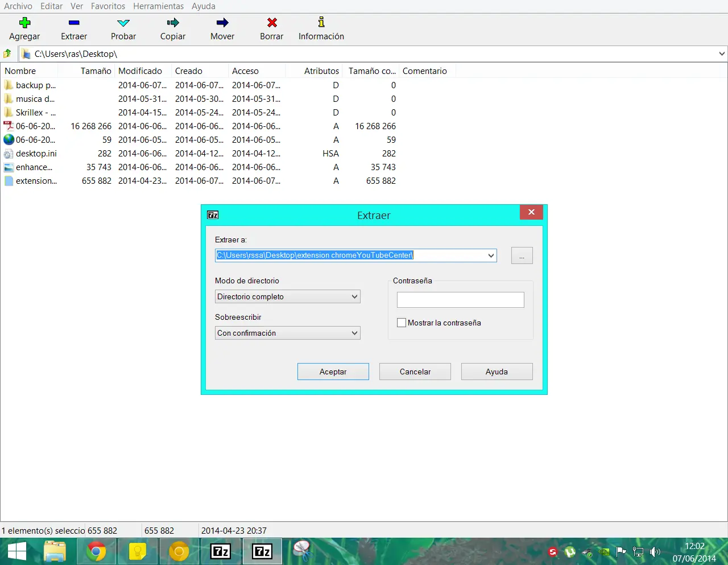Click the Probar checkmark toolbar icon
Viewport: 728px width, 565px height.
[123, 23]
